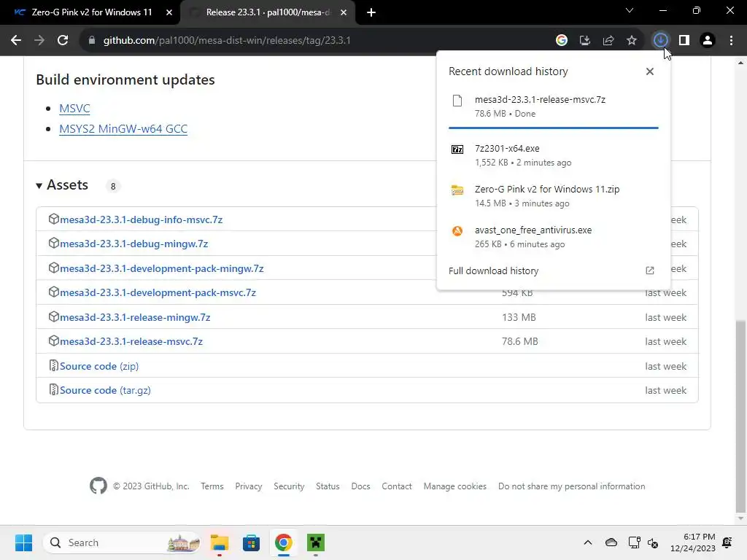This screenshot has height=560, width=747.
Task: Open 7z2301-x64.exe from download history
Action: (553, 155)
